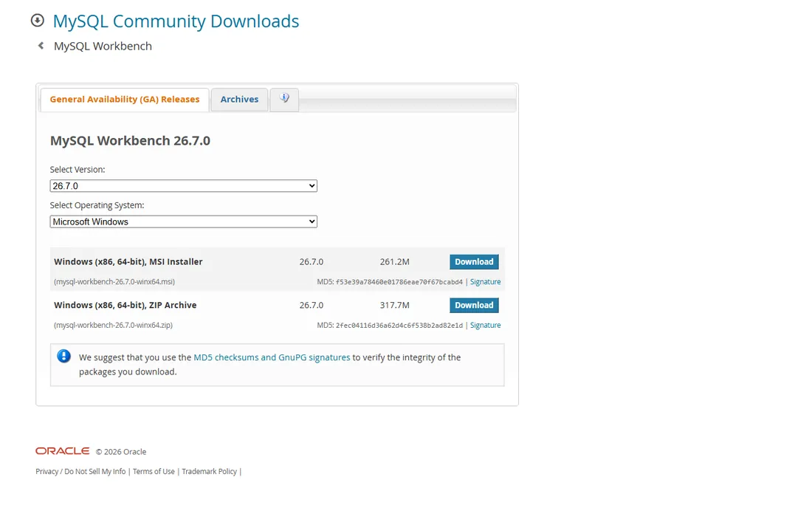Open Trademark Policy footer link
Viewport: 812px width, 508px height.
point(209,471)
